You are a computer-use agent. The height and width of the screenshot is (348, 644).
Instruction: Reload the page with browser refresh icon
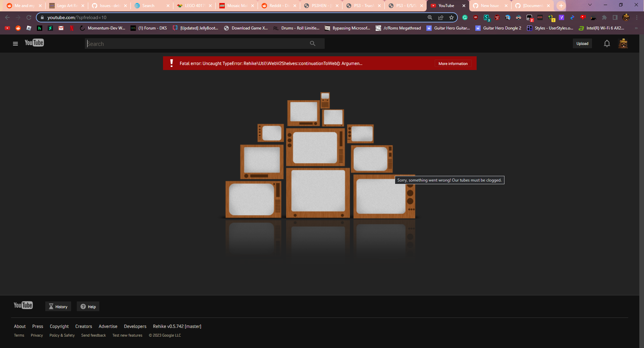(x=29, y=17)
